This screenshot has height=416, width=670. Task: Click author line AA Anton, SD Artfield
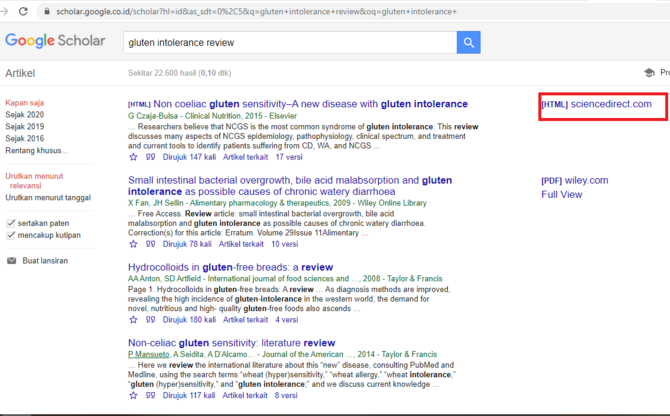tap(285, 278)
